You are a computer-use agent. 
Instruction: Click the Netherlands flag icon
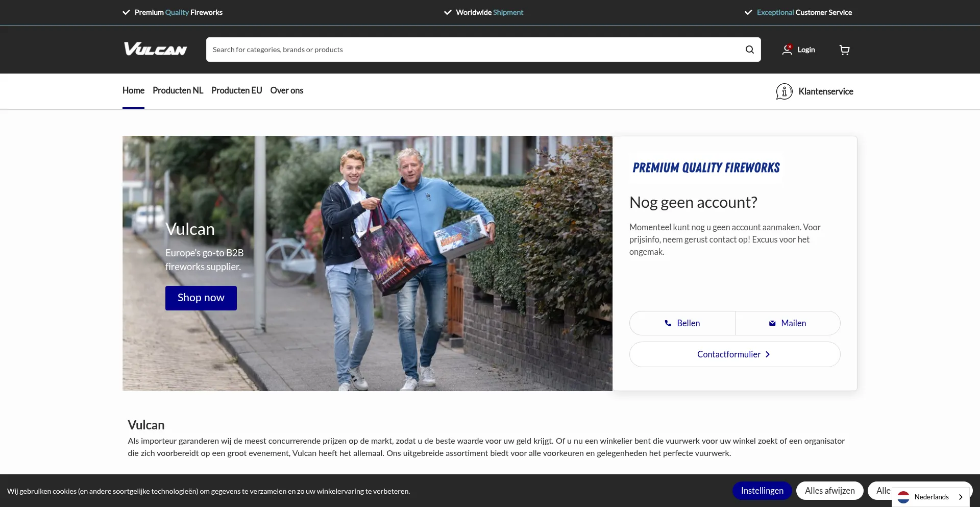pos(903,497)
